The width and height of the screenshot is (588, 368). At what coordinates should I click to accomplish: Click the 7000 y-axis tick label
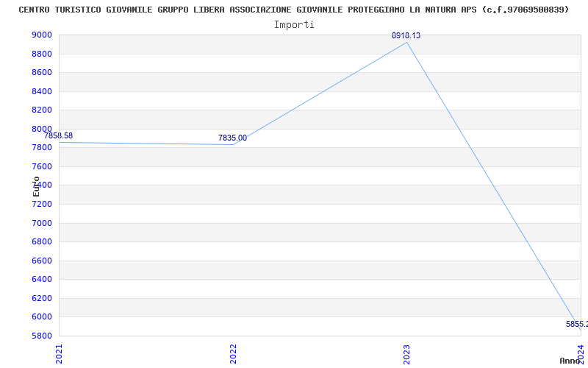click(x=42, y=223)
